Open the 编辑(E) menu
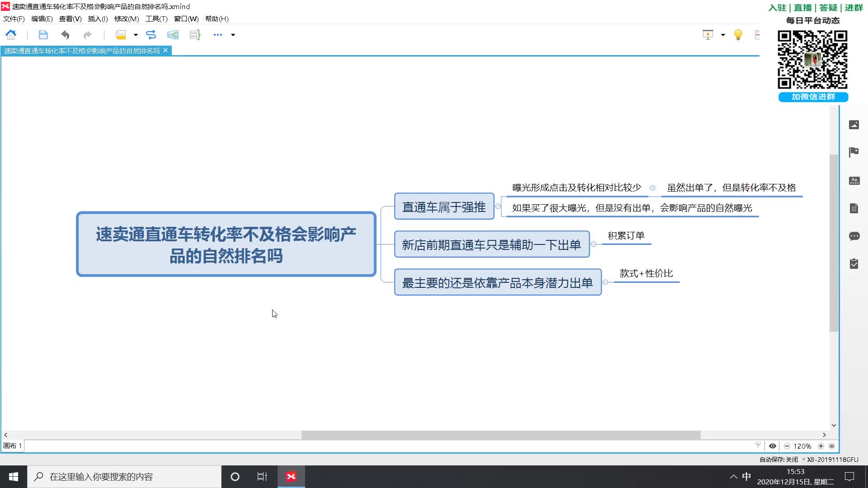This screenshot has width=868, height=488. 42,19
